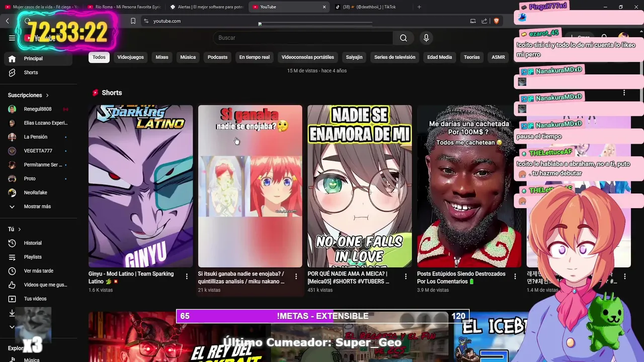The height and width of the screenshot is (362, 644).
Task: Switch to the Alertas software browser tab
Action: pyautogui.click(x=206, y=7)
